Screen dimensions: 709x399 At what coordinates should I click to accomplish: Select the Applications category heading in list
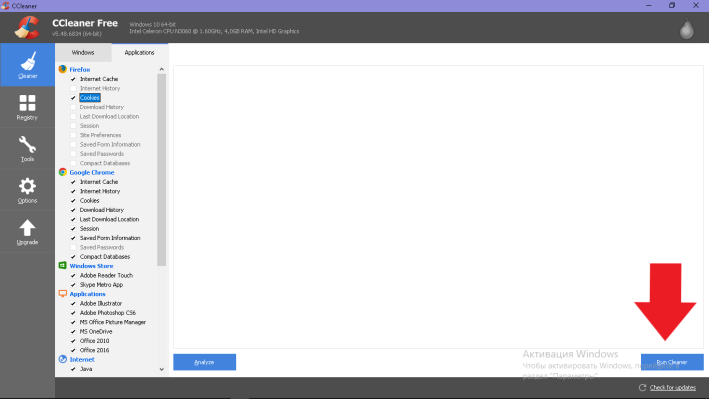(87, 294)
